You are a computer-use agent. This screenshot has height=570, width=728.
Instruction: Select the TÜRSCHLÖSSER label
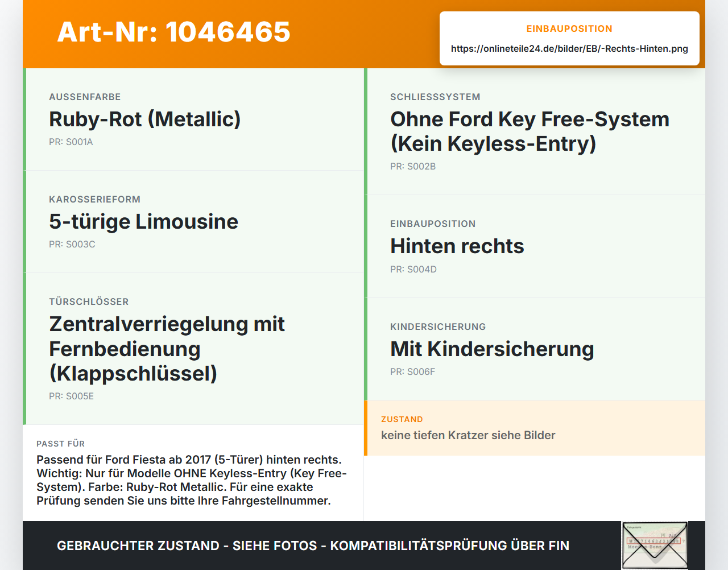click(89, 301)
